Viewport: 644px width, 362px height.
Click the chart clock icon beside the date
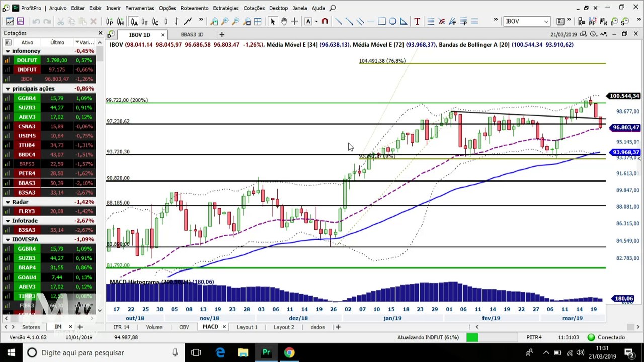(593, 34)
